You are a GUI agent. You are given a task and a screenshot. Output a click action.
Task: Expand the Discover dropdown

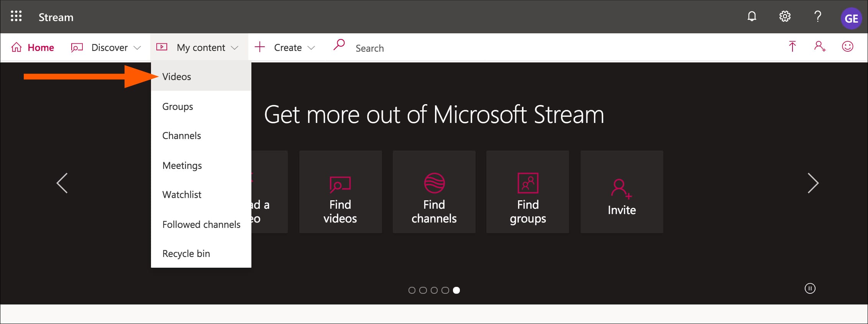point(106,47)
